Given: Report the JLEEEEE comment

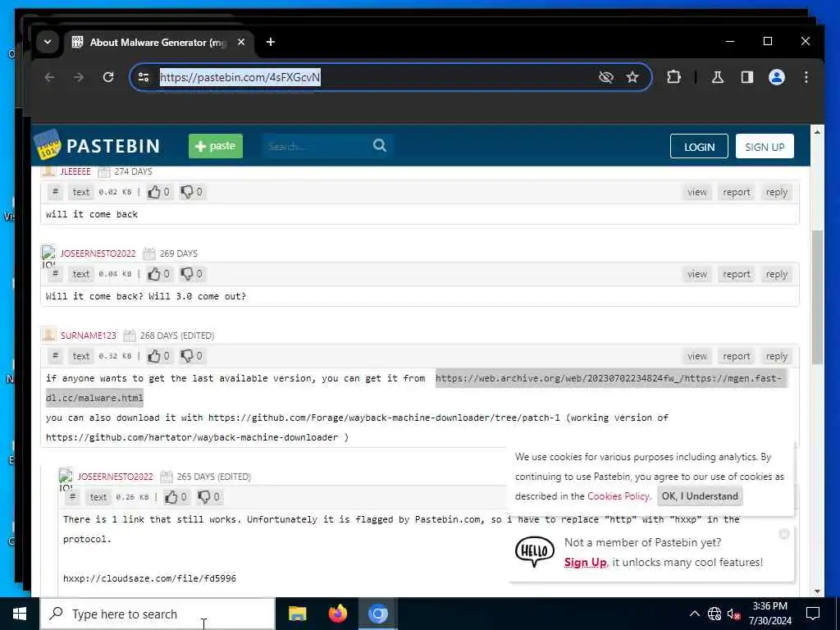Looking at the screenshot, I should click(x=736, y=192).
